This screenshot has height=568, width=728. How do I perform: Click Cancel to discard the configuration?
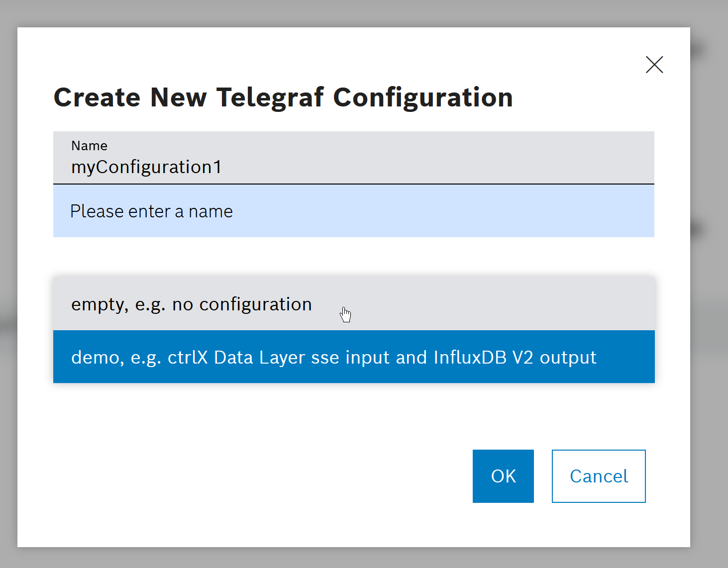(x=599, y=476)
